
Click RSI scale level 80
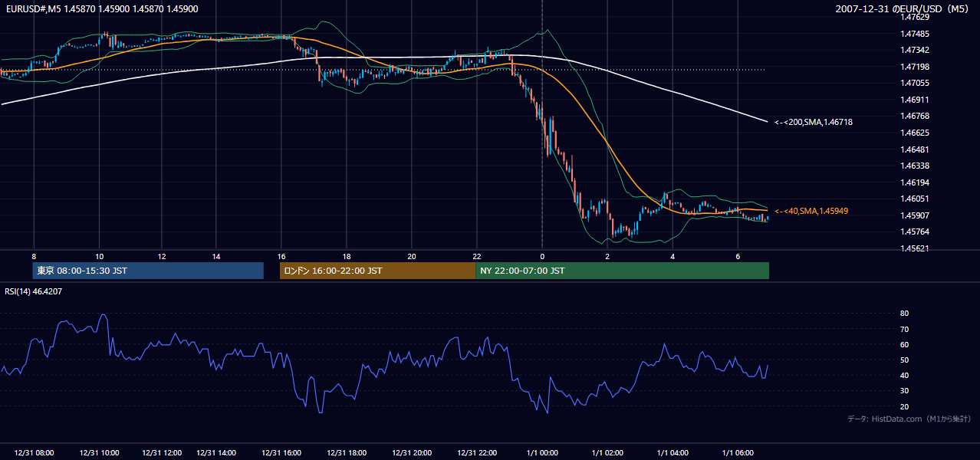(904, 314)
